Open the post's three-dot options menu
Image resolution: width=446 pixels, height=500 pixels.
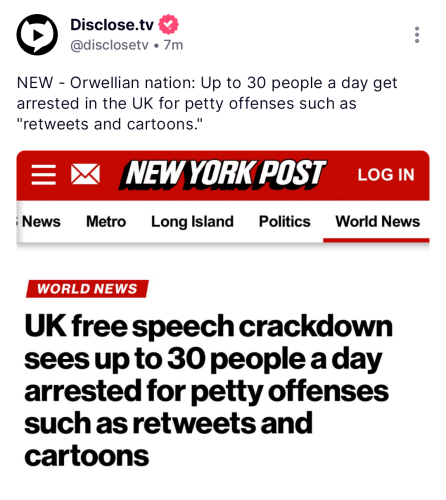417,35
